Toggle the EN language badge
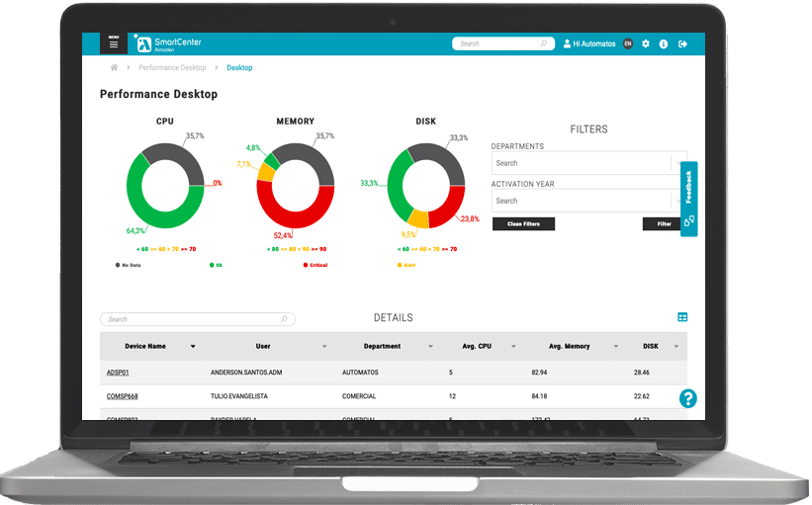 coord(628,43)
